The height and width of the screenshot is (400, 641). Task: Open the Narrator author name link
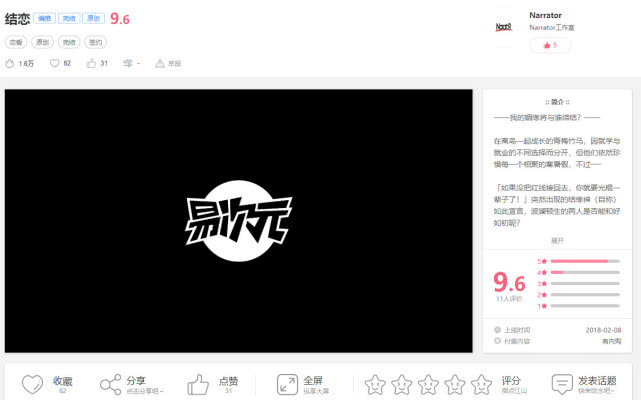coord(545,15)
